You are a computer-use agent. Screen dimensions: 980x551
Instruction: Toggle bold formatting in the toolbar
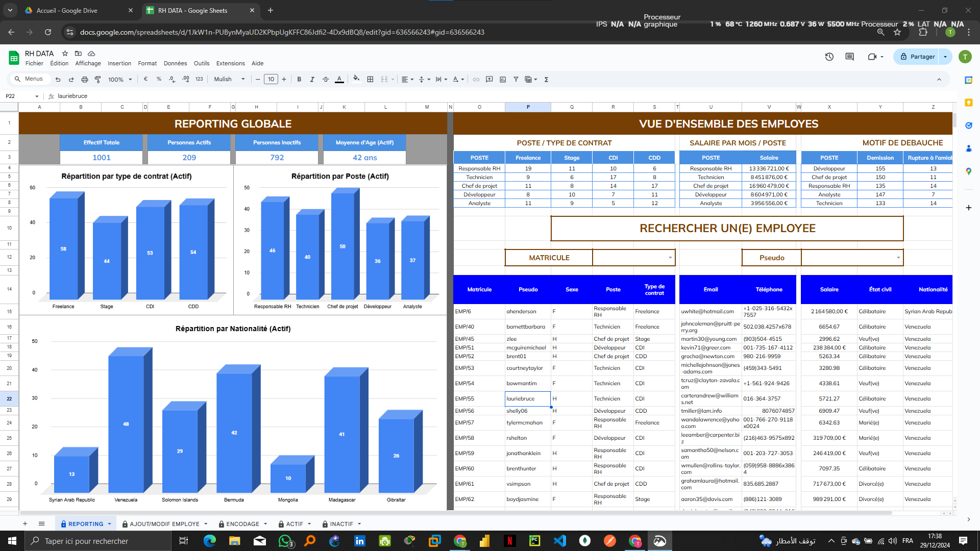click(x=299, y=79)
